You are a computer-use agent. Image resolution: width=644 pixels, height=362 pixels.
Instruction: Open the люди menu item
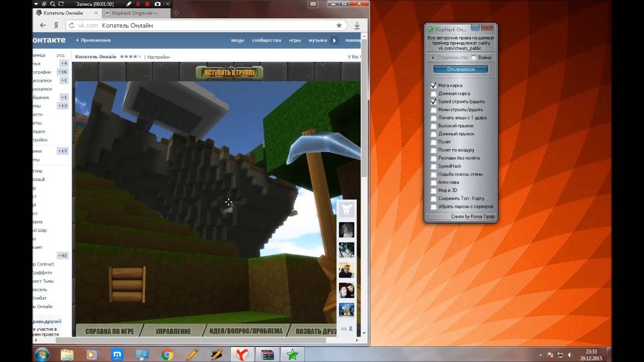click(x=237, y=40)
